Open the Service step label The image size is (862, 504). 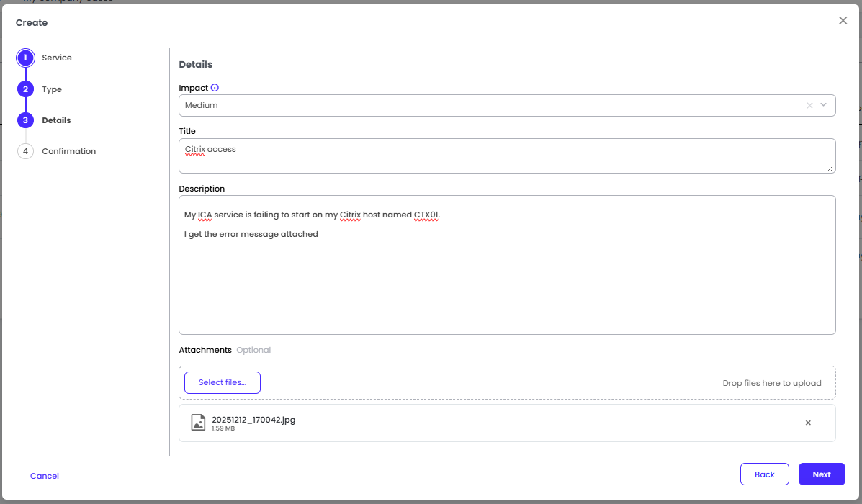pos(57,58)
